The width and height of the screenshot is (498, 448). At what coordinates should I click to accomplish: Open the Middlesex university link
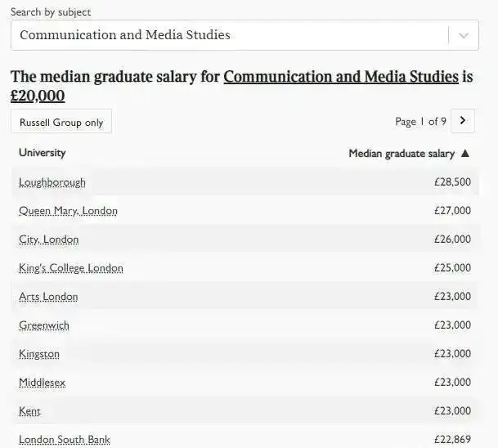(x=42, y=383)
